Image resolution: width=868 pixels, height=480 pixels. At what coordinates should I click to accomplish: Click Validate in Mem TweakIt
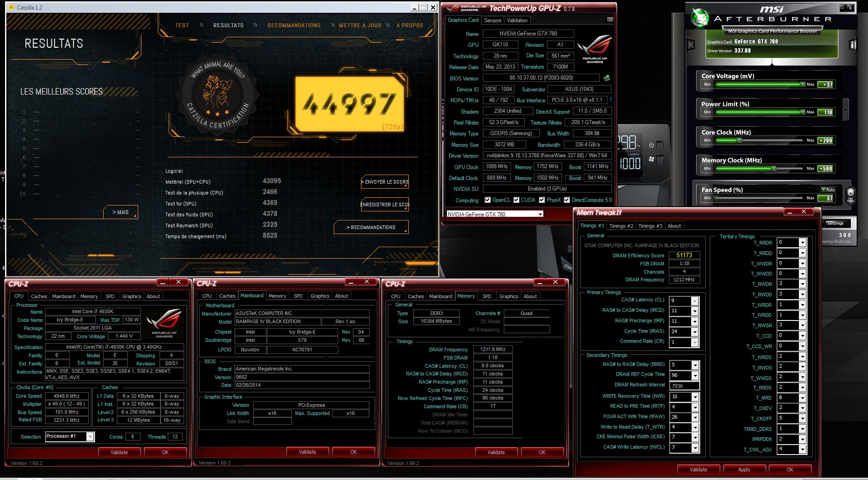pos(698,470)
